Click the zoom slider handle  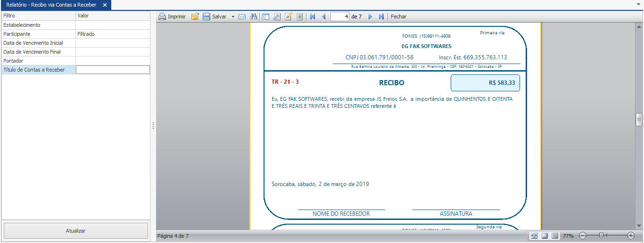(601, 235)
